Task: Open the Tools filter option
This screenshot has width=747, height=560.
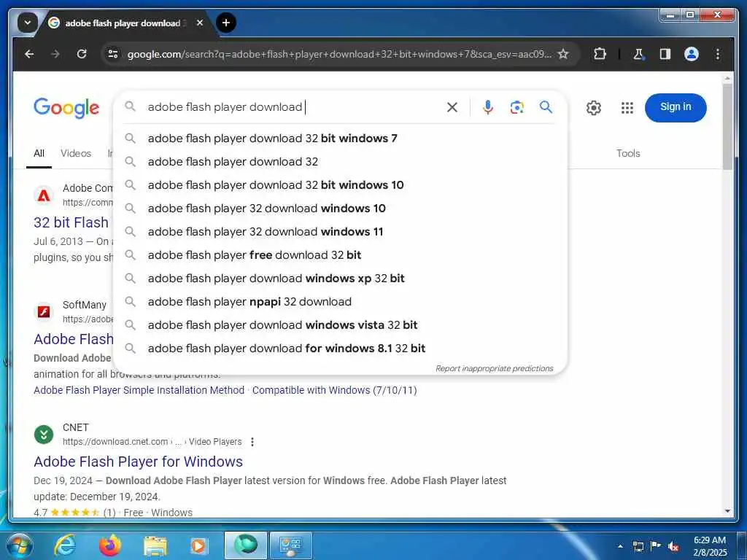Action: (628, 153)
